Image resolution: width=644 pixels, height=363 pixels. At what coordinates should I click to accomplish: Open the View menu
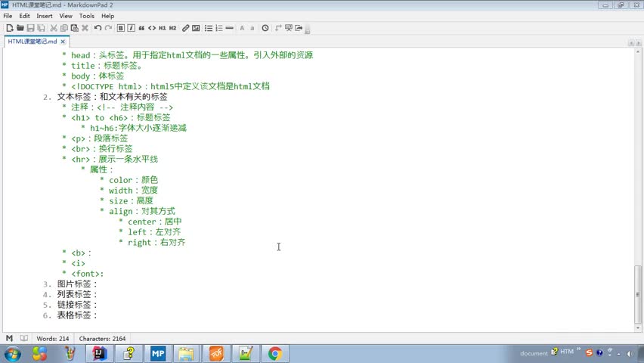tap(66, 16)
